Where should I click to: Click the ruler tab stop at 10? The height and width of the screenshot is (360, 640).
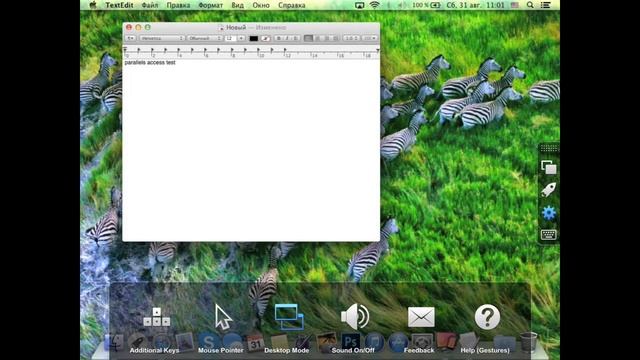point(258,51)
